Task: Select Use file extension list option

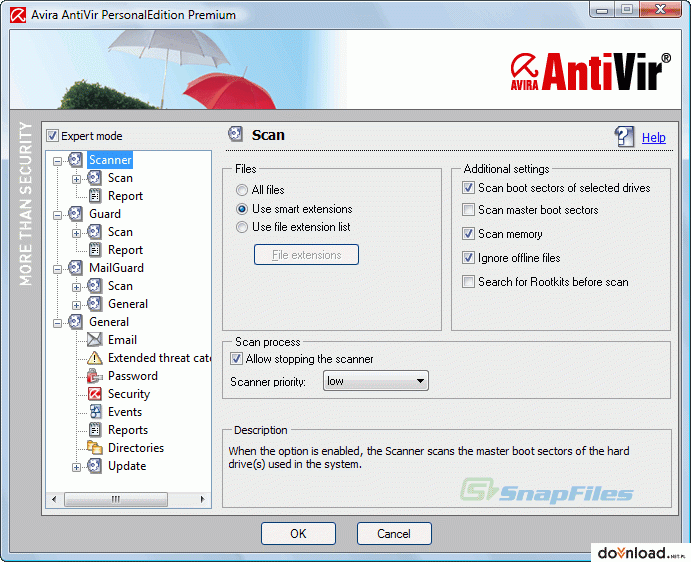Action: [x=241, y=227]
